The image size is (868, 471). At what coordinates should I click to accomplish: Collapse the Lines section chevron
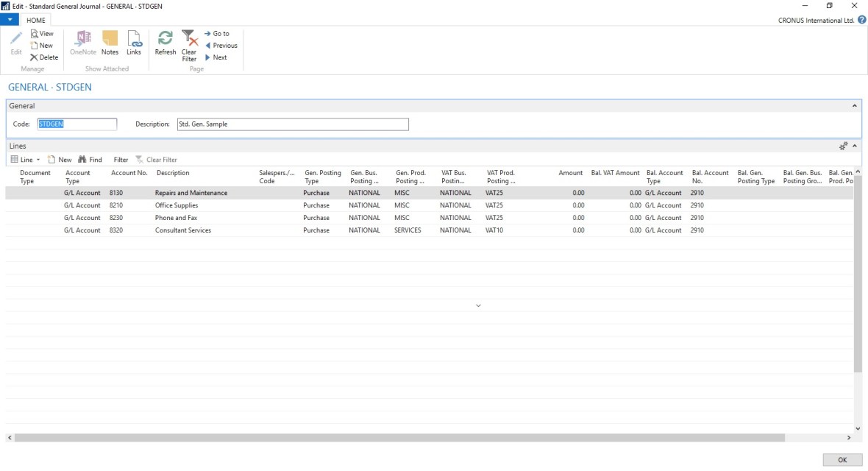[x=855, y=146]
